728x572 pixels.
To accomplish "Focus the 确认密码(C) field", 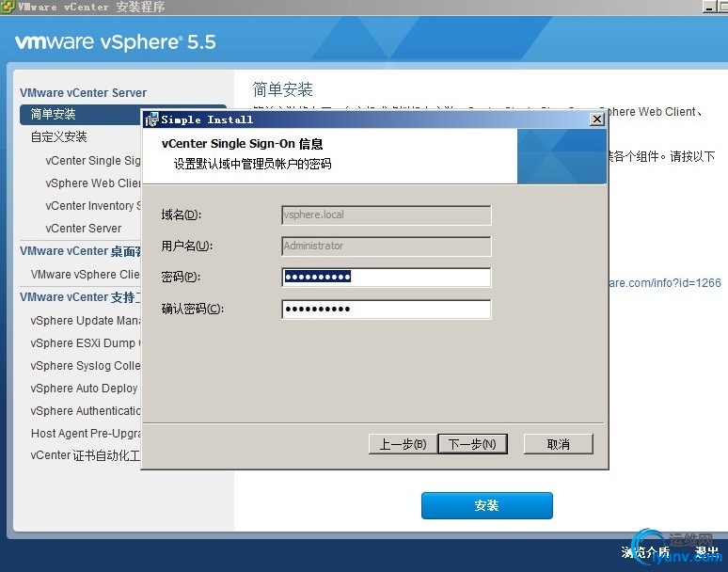I will (386, 310).
